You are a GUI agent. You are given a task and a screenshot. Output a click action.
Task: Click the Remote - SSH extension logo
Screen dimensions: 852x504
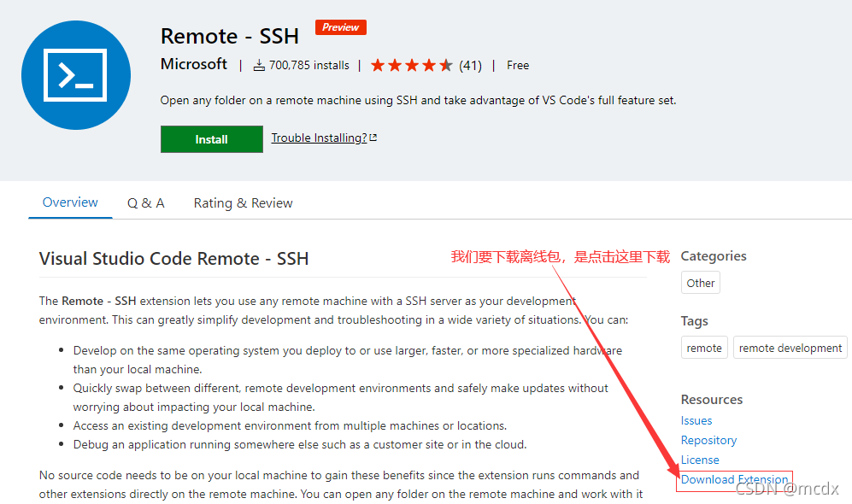tap(76, 75)
